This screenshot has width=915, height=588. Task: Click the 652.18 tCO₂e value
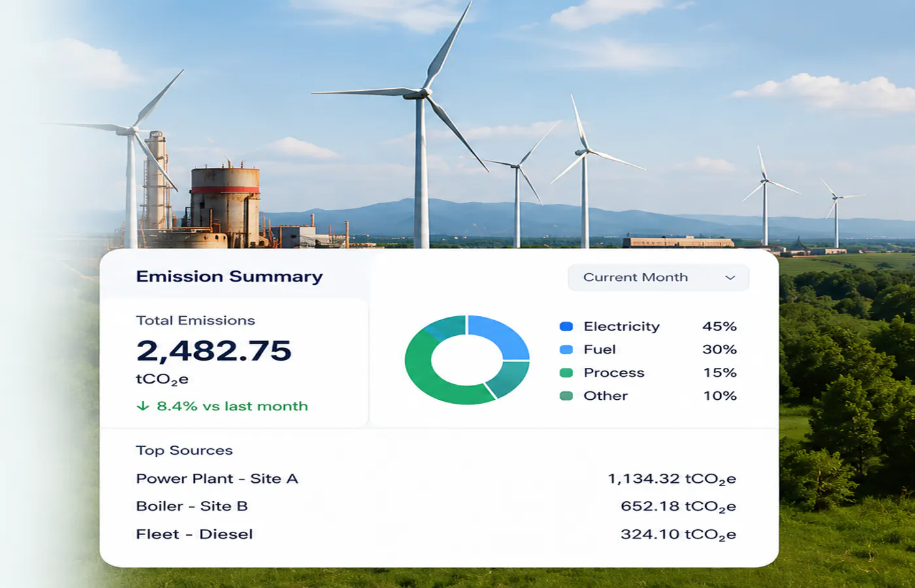pyautogui.click(x=678, y=507)
